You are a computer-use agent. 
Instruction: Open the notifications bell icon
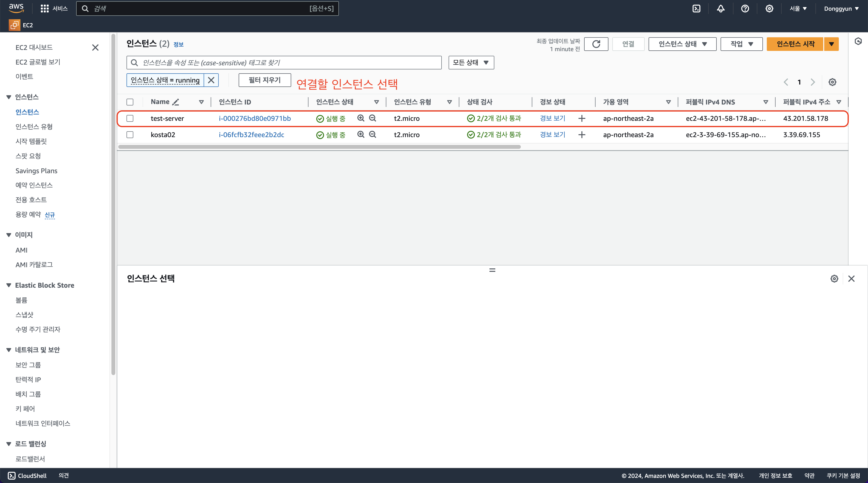pos(720,9)
